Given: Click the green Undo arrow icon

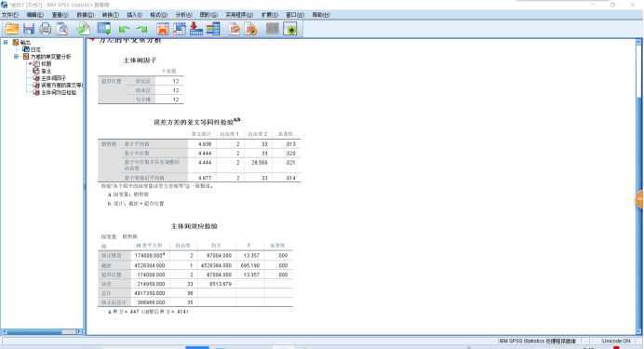Looking at the screenshot, I should coord(124,29).
